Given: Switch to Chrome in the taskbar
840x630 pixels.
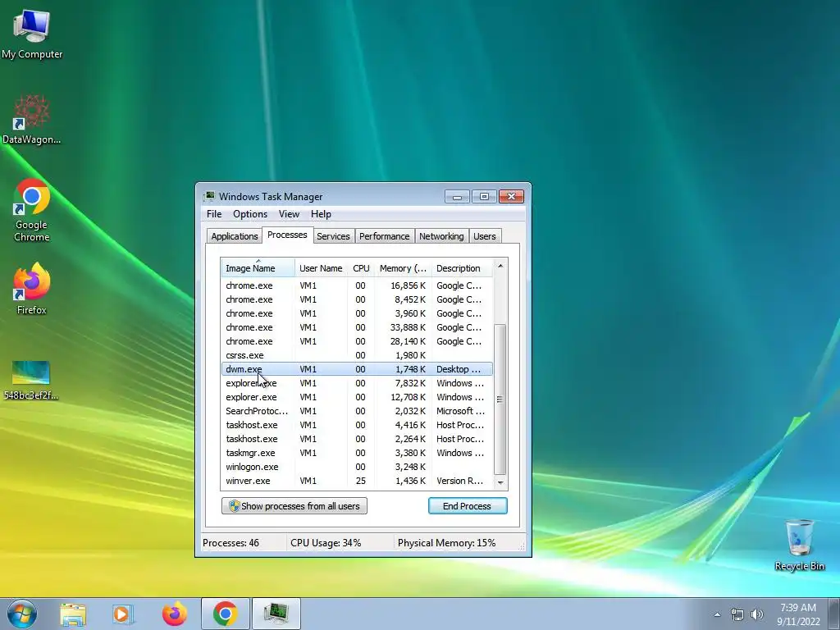Looking at the screenshot, I should click(225, 614).
